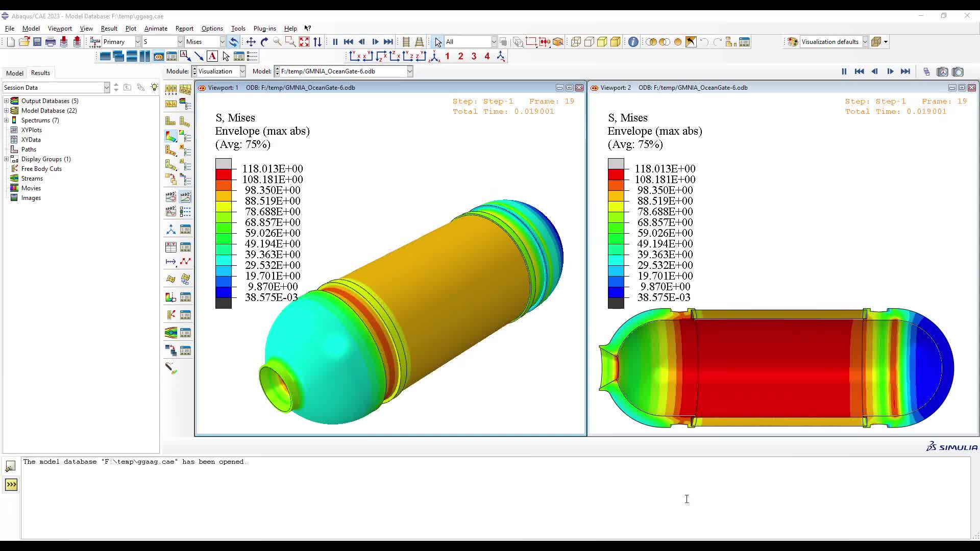This screenshot has width=980, height=551.
Task: Select the Pan View tool
Action: [251, 42]
